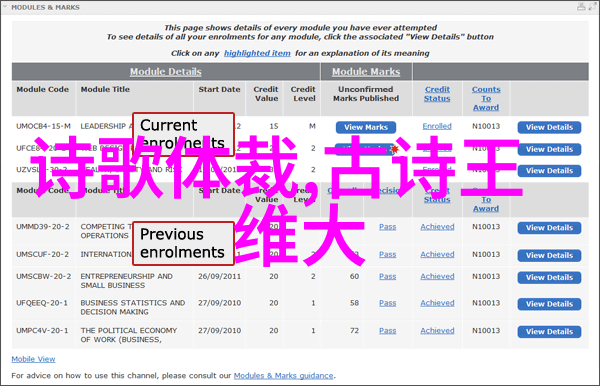Click the title 'The Political Economy of Work'
This screenshot has width=600, height=386.
click(129, 335)
